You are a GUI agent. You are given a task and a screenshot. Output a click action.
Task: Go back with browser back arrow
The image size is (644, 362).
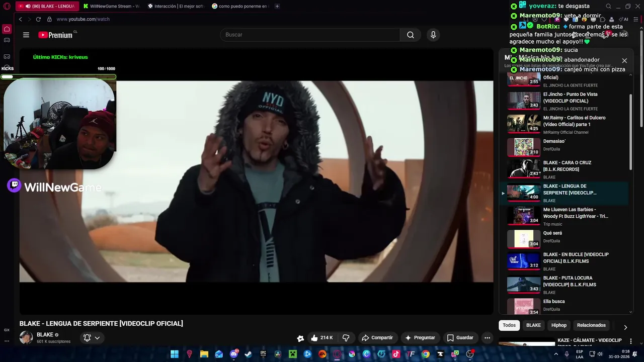pos(20,19)
